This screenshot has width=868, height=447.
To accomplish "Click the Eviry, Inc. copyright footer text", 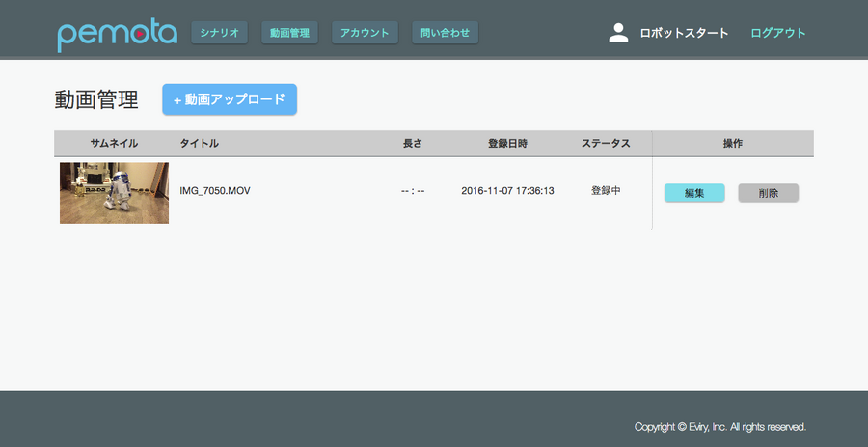I will click(719, 427).
